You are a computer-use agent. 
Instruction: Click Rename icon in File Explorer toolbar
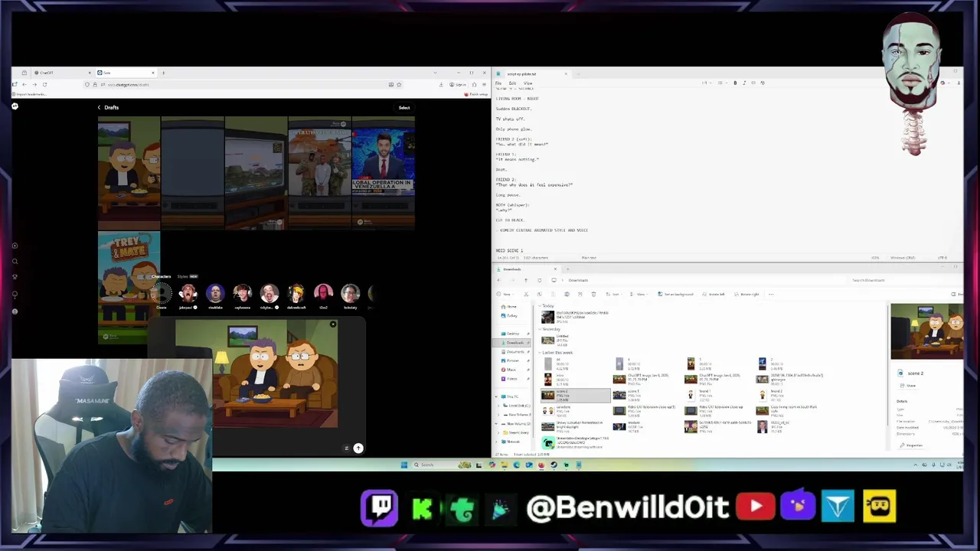coord(567,294)
